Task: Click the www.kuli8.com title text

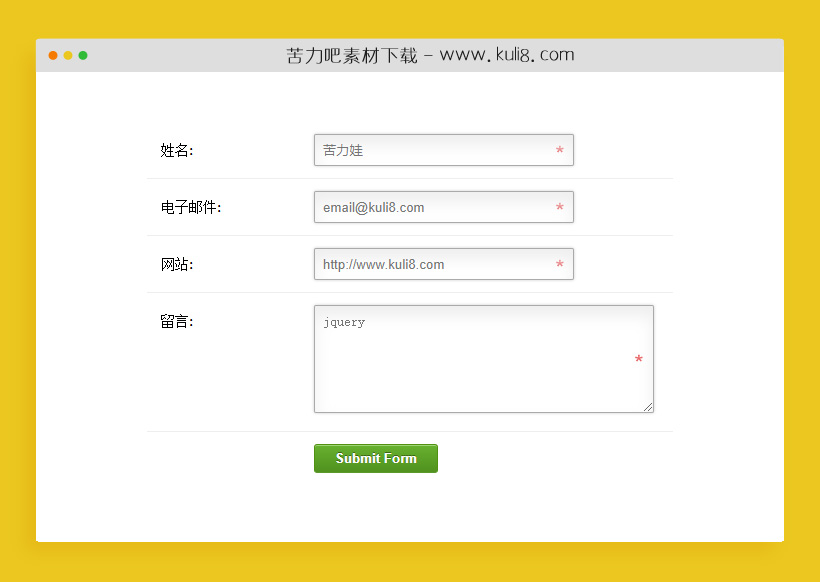Action: (505, 55)
